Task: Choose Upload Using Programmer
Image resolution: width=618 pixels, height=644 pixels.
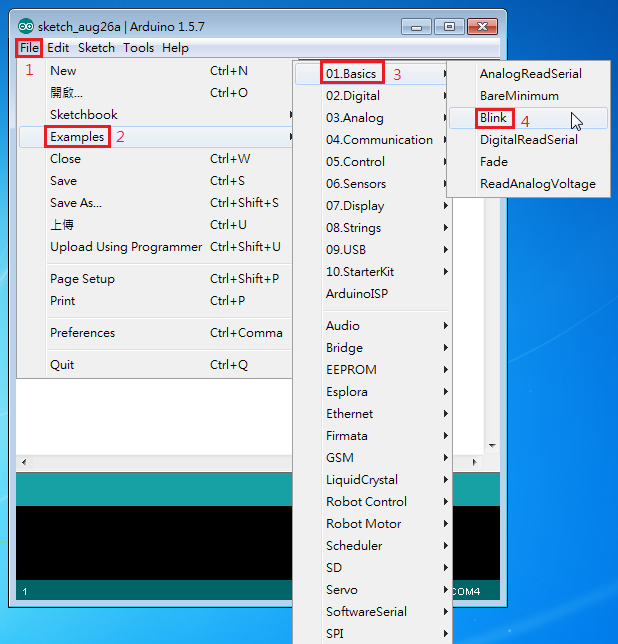Action: point(126,247)
